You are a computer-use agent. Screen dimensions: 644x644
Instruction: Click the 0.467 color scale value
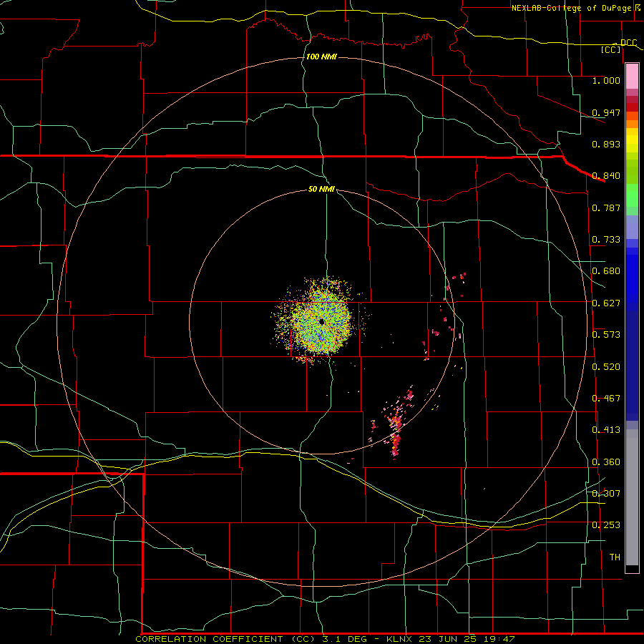point(606,398)
